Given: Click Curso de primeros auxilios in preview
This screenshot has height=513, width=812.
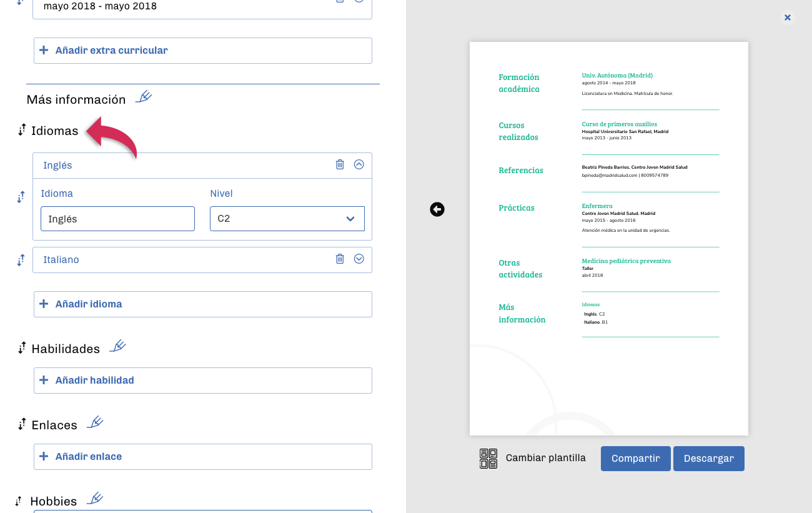Looking at the screenshot, I should tap(620, 124).
